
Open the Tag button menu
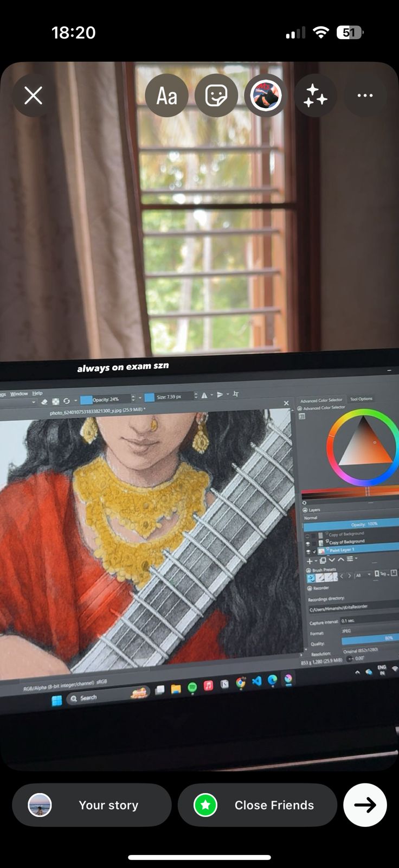pyautogui.click(x=381, y=573)
